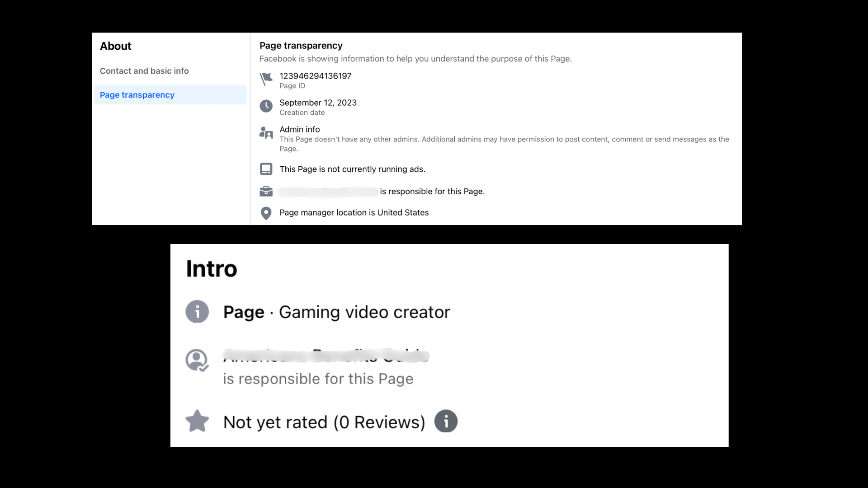Open Contact and basic info section
Screen dimensions: 868x488
pos(144,71)
